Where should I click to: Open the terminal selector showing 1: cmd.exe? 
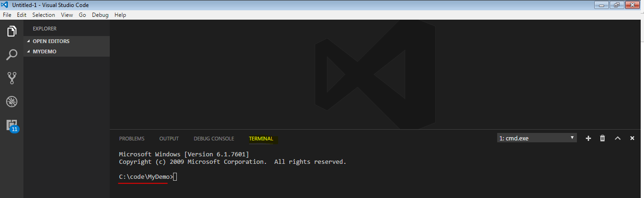pyautogui.click(x=537, y=138)
